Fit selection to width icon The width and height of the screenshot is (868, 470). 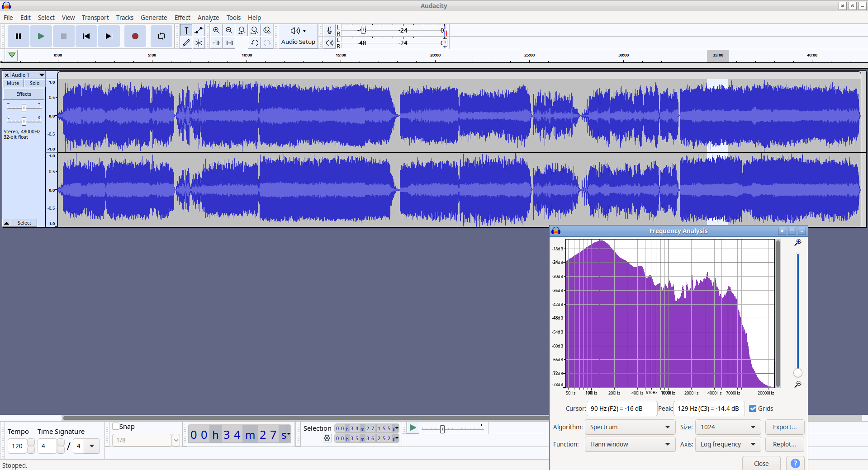coord(242,30)
